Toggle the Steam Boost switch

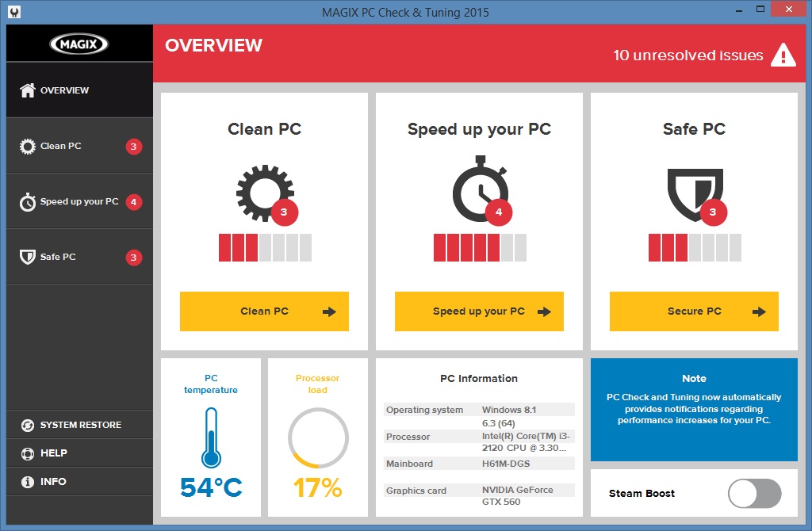[755, 493]
